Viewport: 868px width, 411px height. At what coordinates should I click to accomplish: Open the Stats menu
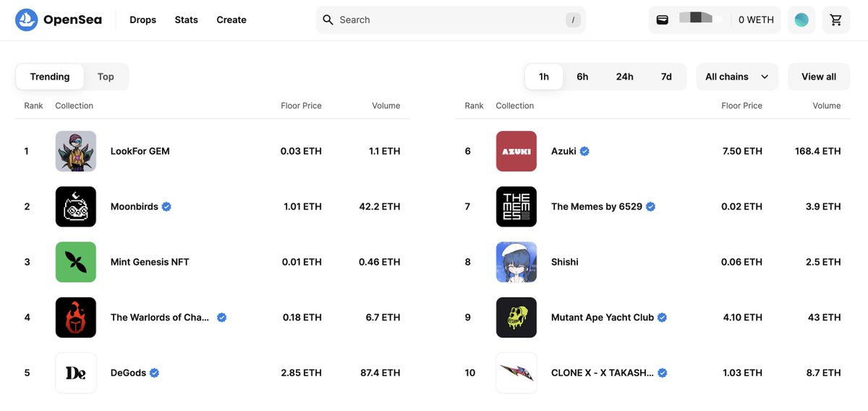187,20
